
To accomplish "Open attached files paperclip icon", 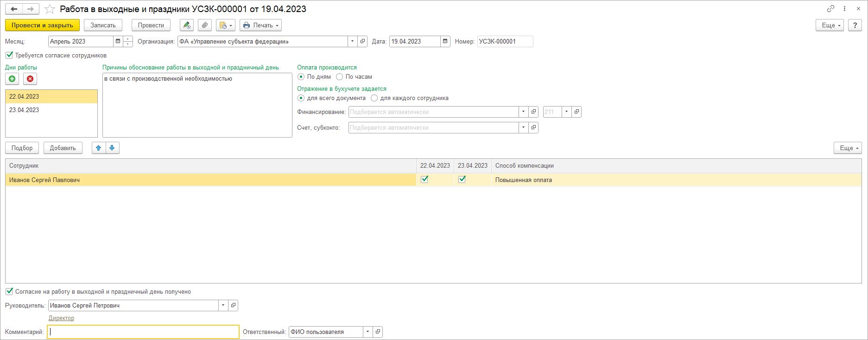I will point(205,25).
